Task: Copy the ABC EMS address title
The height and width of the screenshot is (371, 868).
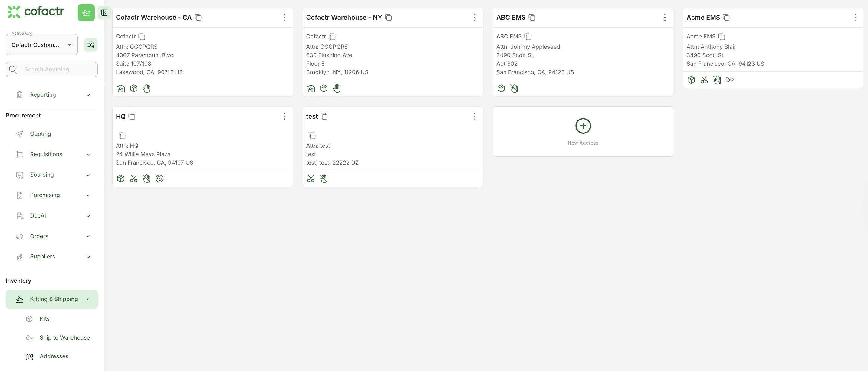Action: point(532,18)
